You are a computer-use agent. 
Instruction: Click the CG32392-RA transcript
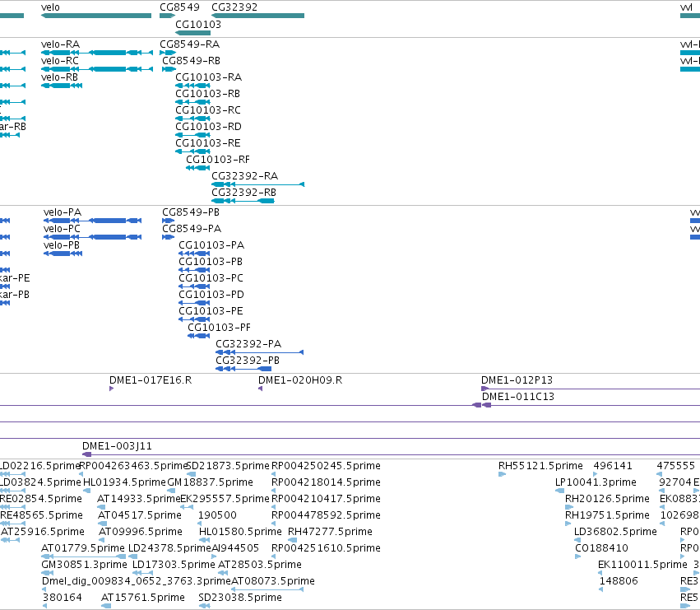pyautogui.click(x=258, y=184)
